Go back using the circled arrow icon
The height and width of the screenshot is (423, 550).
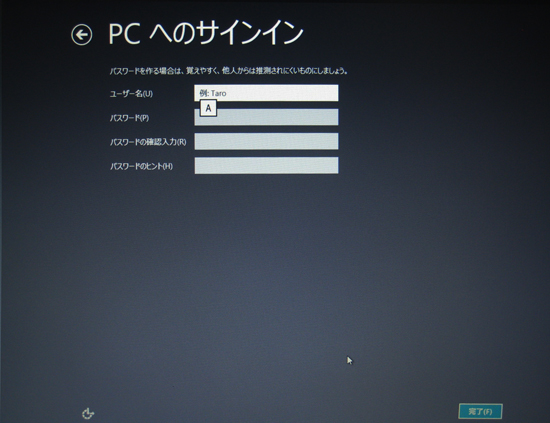click(82, 35)
